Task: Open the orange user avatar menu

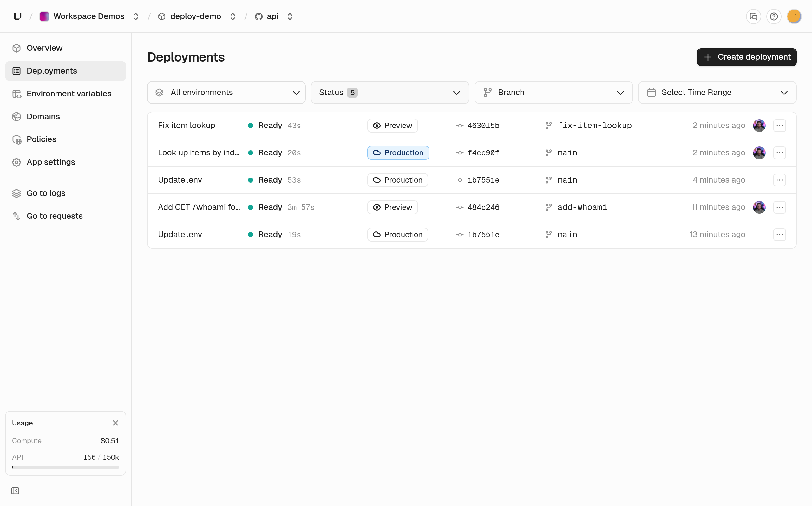Action: click(x=794, y=16)
